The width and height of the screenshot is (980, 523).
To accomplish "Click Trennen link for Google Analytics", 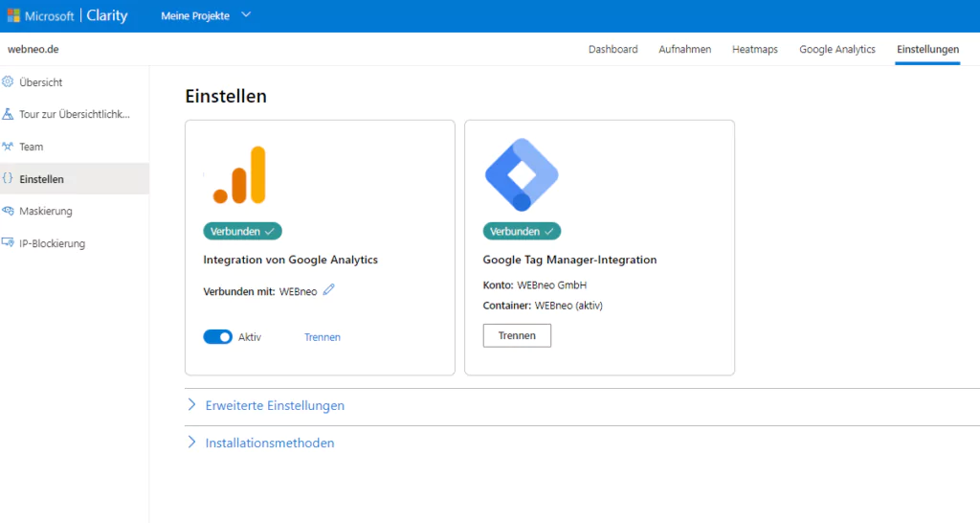I will [323, 336].
